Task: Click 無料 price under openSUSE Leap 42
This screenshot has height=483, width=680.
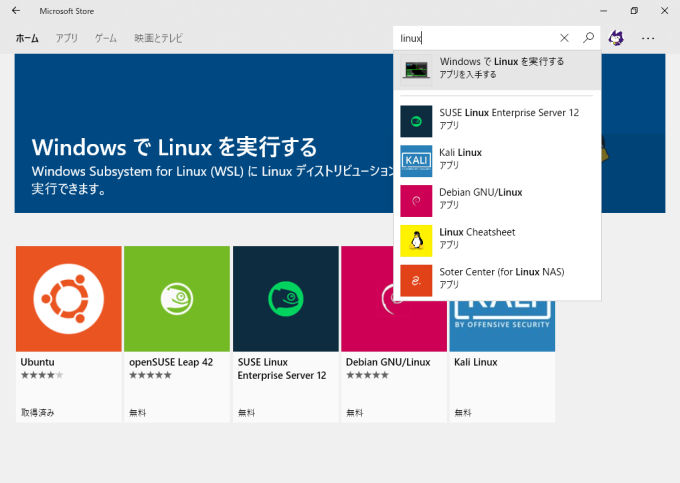Action: click(x=137, y=413)
